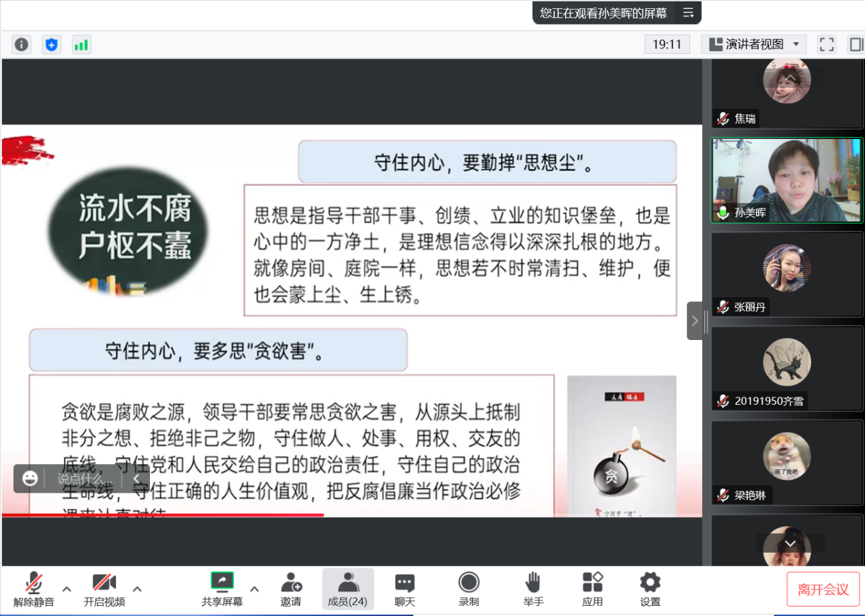Turn on the camera (开启视频)
The image size is (865, 616).
coord(104,589)
